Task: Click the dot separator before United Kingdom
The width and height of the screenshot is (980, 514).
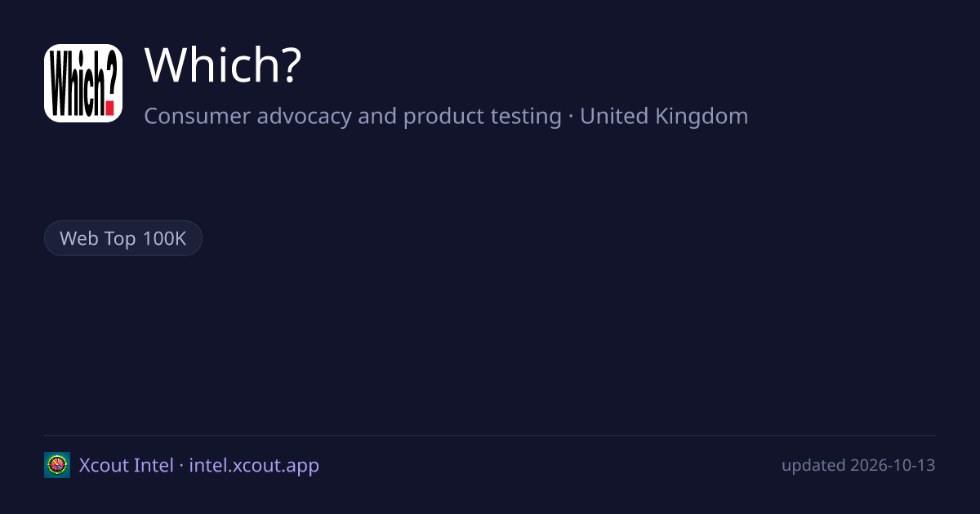Action: [571, 117]
